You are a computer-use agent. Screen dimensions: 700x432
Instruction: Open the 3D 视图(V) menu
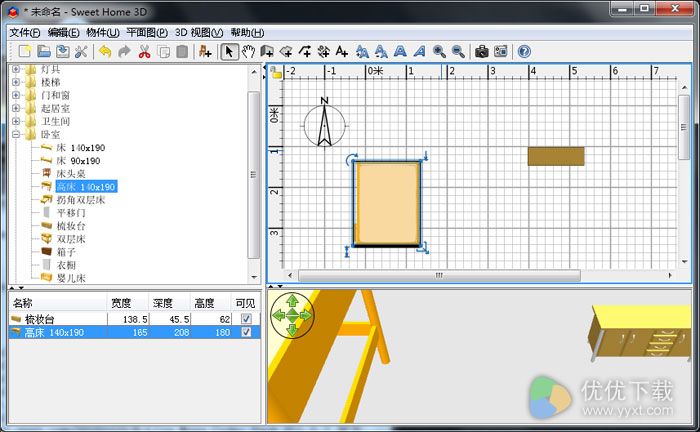click(199, 33)
